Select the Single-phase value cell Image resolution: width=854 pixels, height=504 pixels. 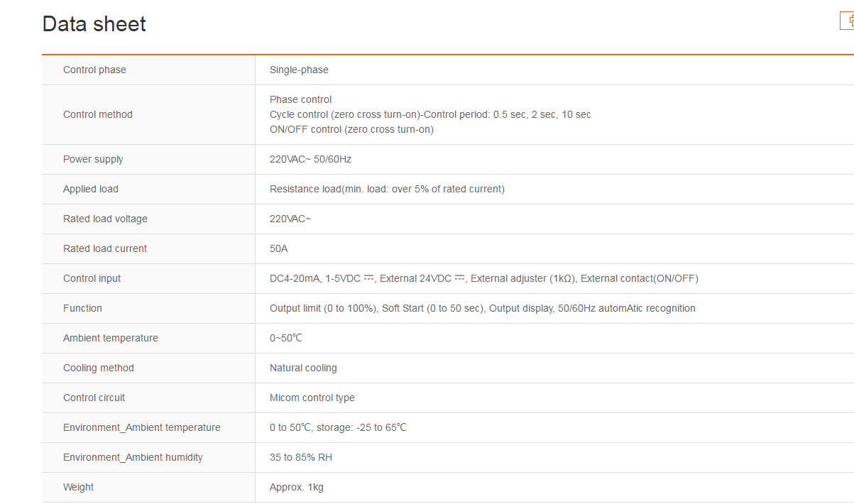299,70
